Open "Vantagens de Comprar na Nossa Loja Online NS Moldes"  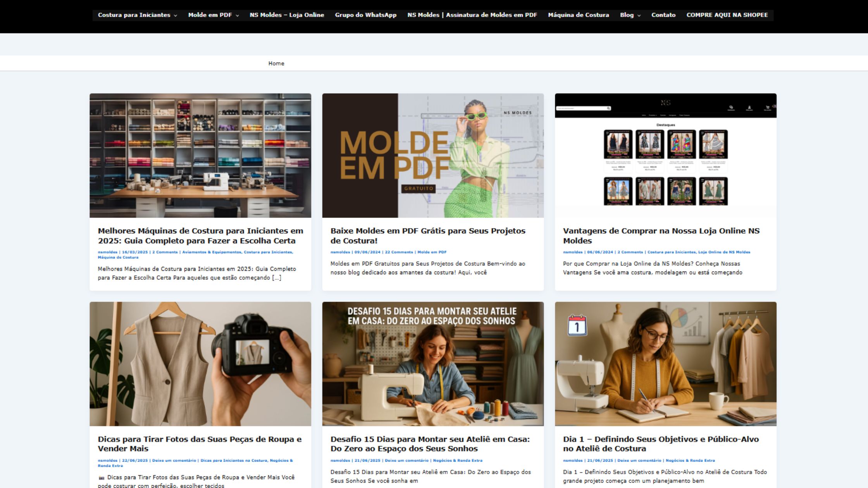click(661, 235)
